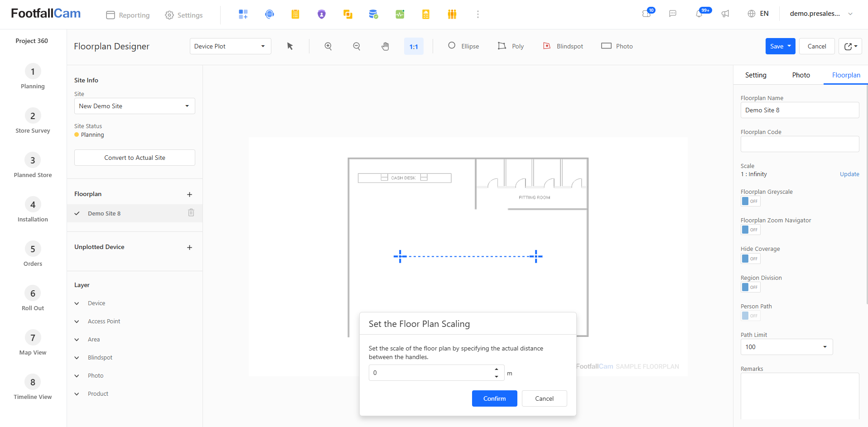Image resolution: width=868 pixels, height=427 pixels.
Task: Switch to the Photo tab
Action: click(x=801, y=75)
